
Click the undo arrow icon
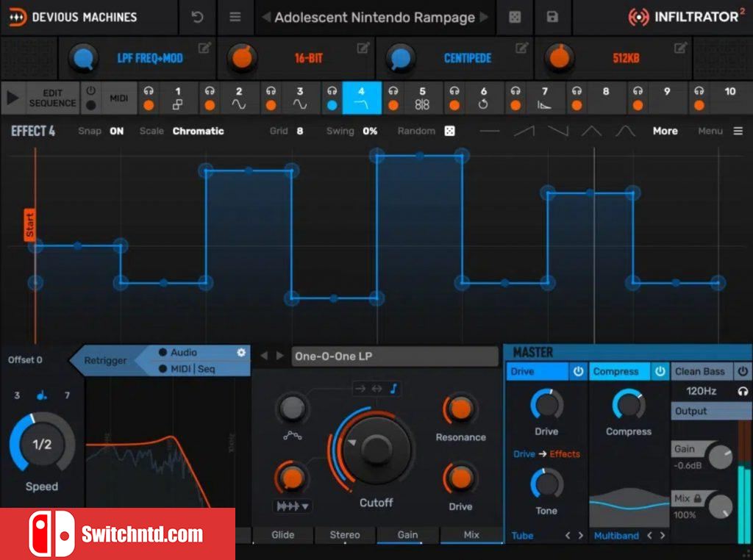pos(197,18)
